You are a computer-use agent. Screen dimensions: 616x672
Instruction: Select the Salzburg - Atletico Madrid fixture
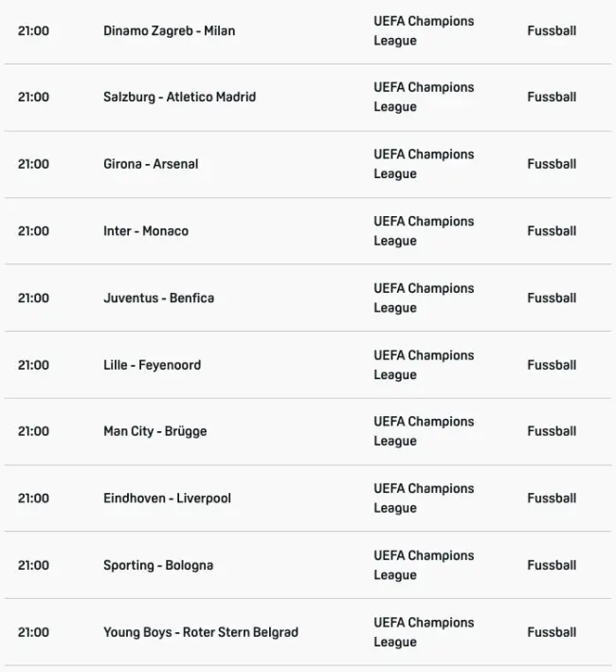click(179, 97)
